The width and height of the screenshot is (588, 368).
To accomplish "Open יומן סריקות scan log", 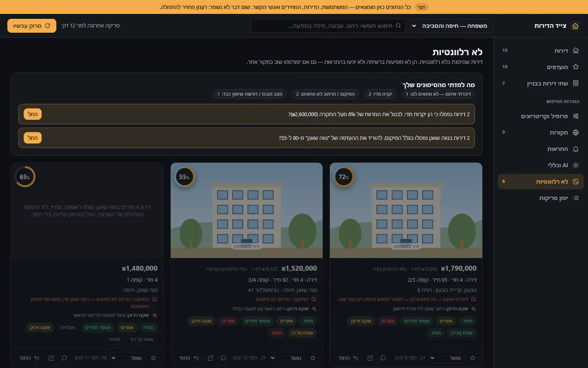I will pos(541,198).
